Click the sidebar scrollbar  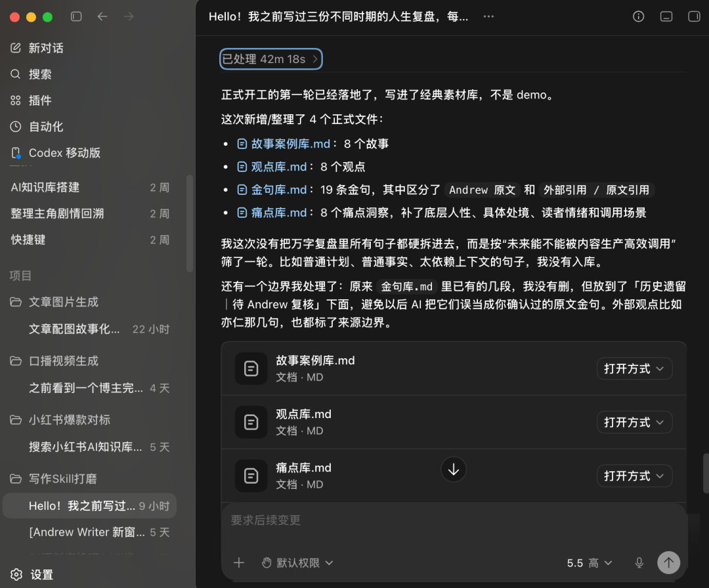click(190, 224)
